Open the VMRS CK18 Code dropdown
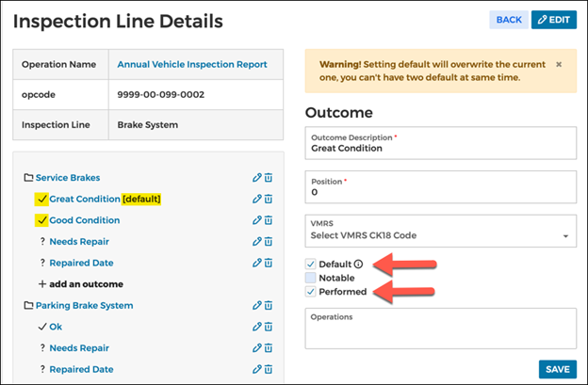The image size is (588, 385). [441, 231]
